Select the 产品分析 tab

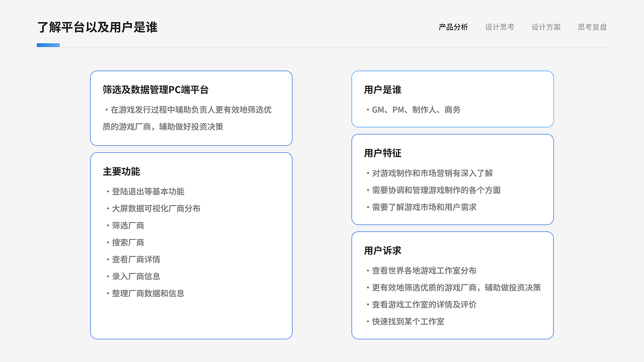453,27
